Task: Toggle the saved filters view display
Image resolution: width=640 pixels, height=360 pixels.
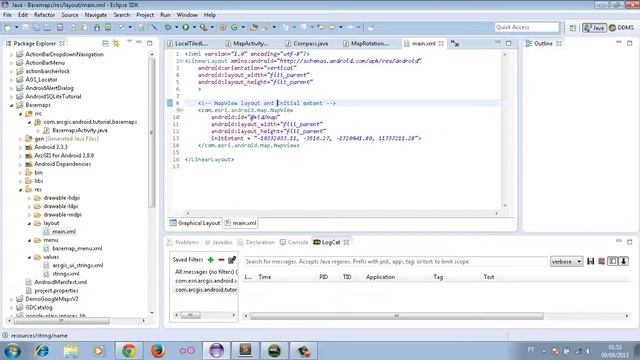Action: pyautogui.click(x=612, y=261)
